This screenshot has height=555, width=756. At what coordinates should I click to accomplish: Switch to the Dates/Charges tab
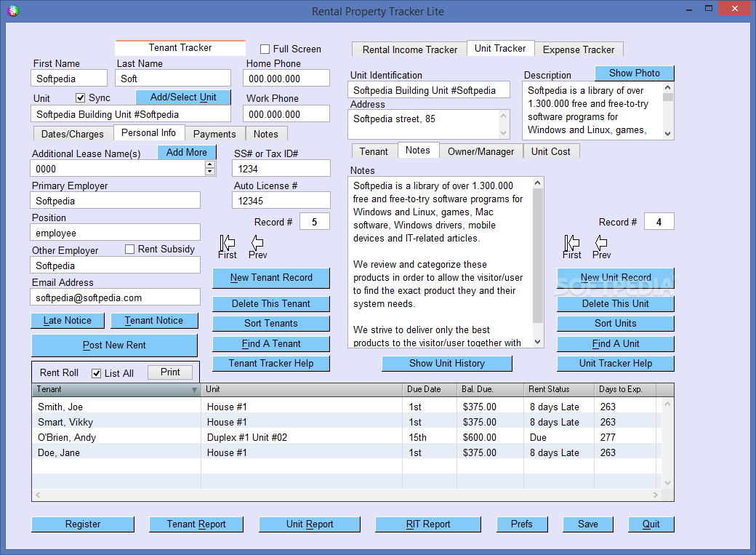(72, 134)
